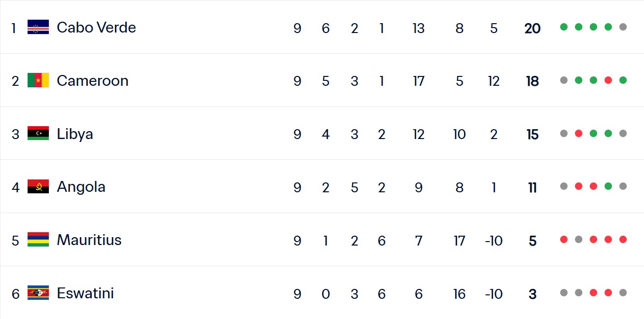Click Cameroon's red loss form dot
644x319 pixels.
pos(608,80)
